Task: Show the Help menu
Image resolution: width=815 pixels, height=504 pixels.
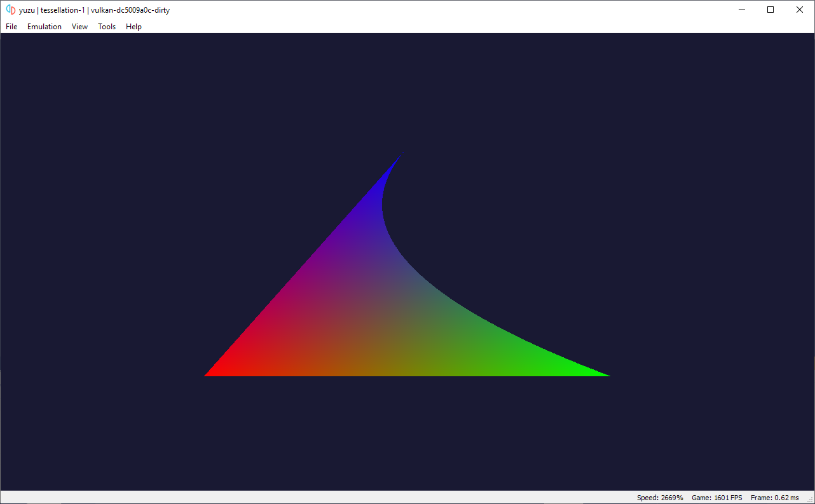Action: tap(134, 27)
